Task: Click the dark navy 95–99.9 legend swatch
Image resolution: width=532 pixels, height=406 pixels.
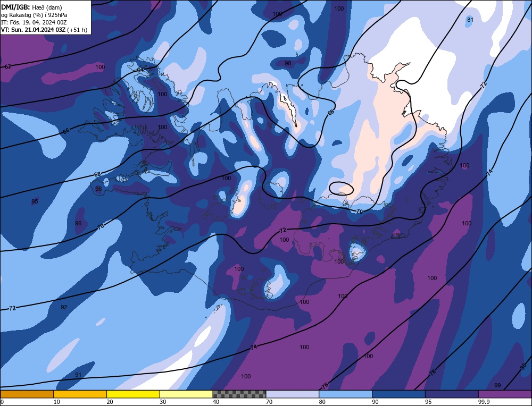Action: (452, 394)
